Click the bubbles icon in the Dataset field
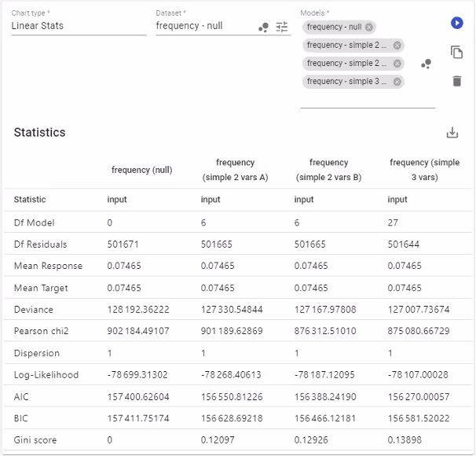Viewport: 476px width, 456px height. 263,28
